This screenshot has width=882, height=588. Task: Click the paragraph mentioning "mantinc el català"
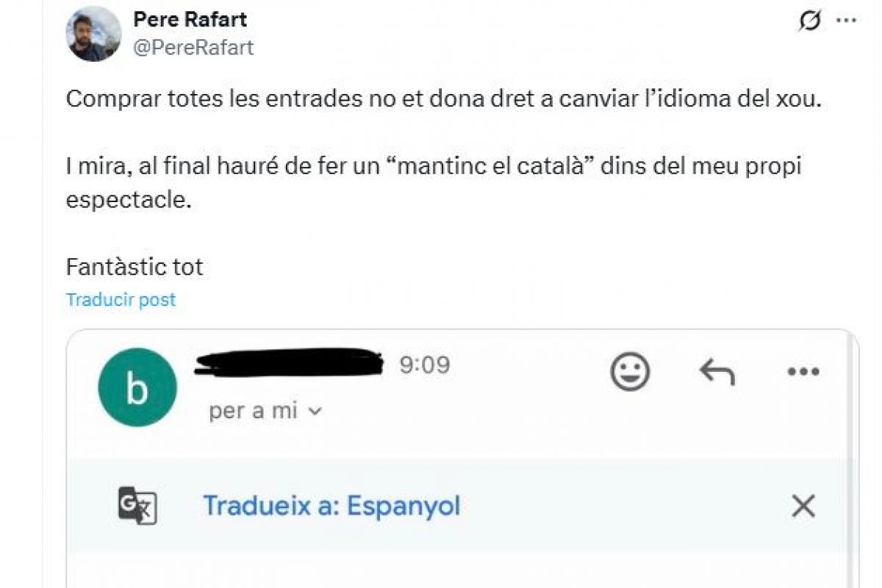432,182
